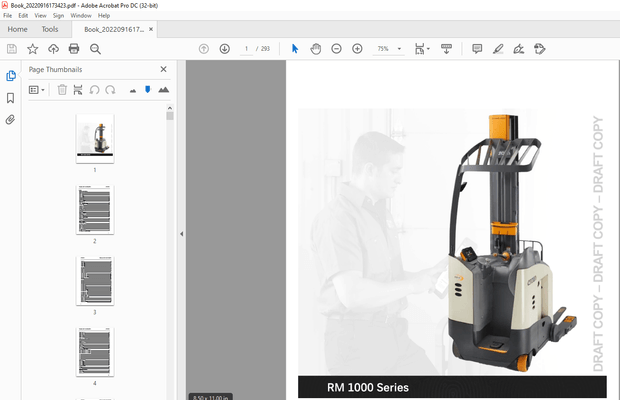Image resolution: width=620 pixels, height=400 pixels.
Task: Open the Sign menu
Action: pyautogui.click(x=59, y=15)
